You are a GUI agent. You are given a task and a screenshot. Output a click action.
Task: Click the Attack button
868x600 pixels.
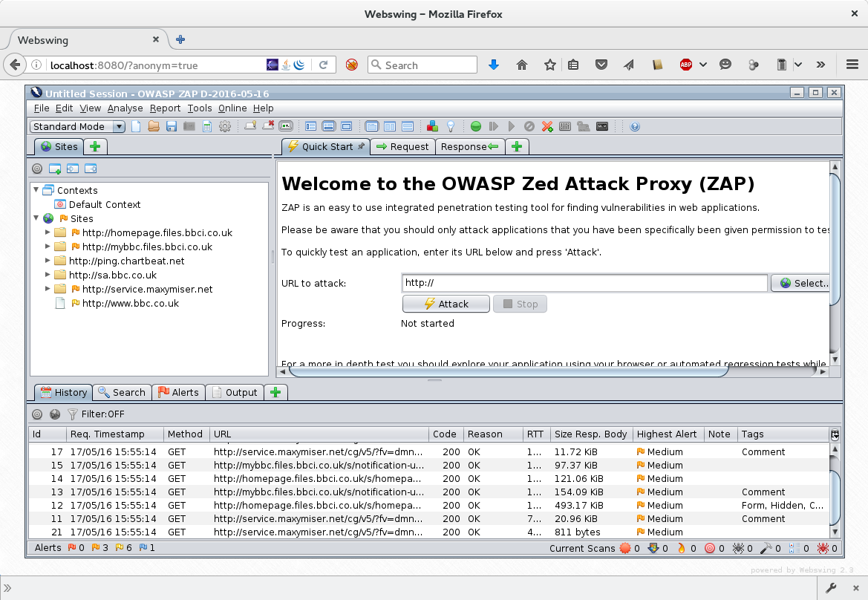pos(446,304)
